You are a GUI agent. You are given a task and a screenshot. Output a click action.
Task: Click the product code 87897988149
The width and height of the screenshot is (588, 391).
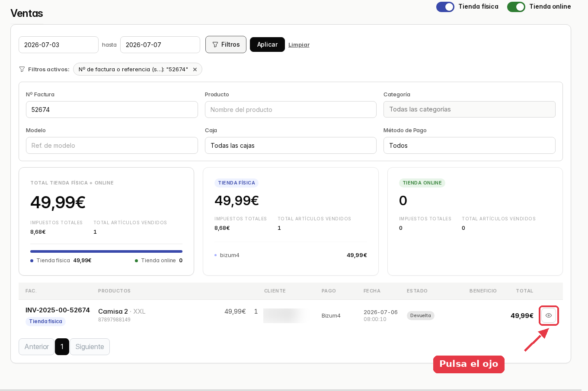(x=114, y=320)
